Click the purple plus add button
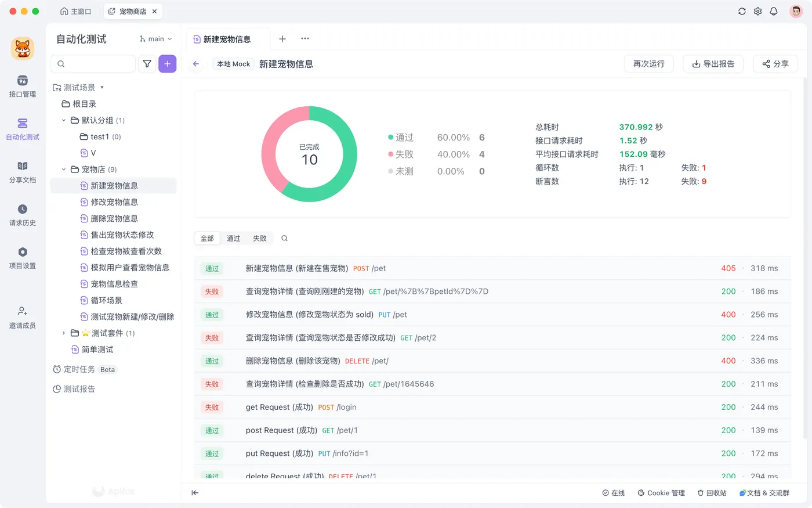This screenshot has height=508, width=812. point(168,64)
